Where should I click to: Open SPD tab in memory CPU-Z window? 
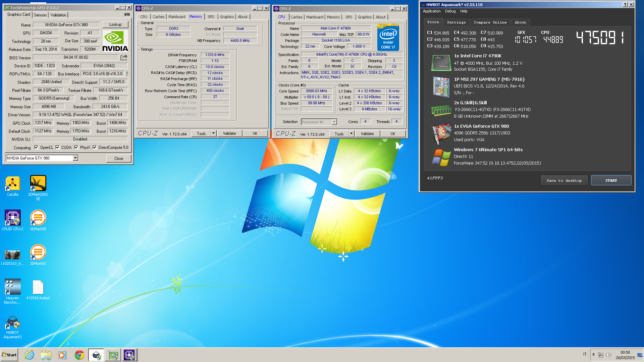point(211,17)
